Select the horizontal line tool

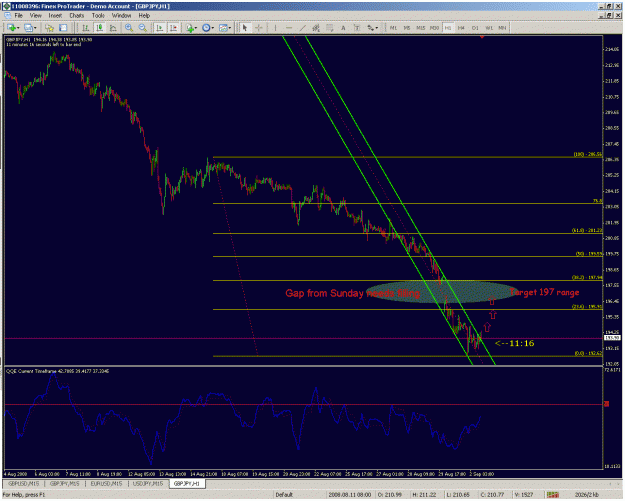[x=289, y=28]
